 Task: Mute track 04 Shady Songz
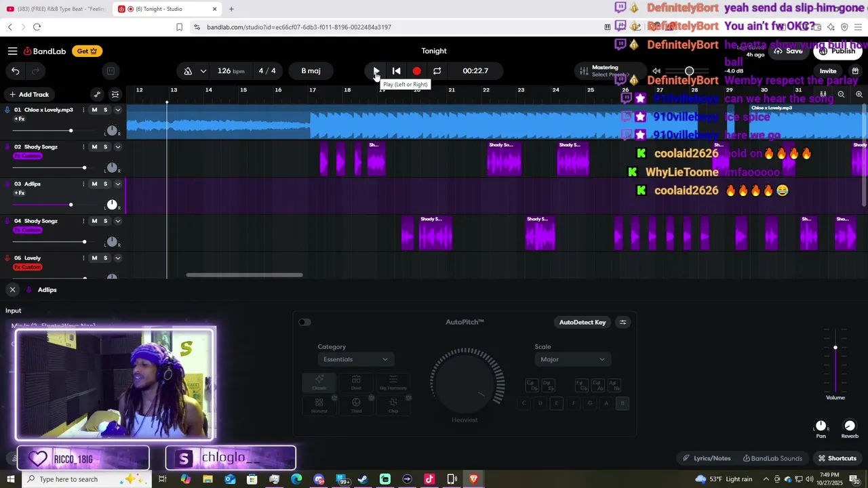click(94, 221)
